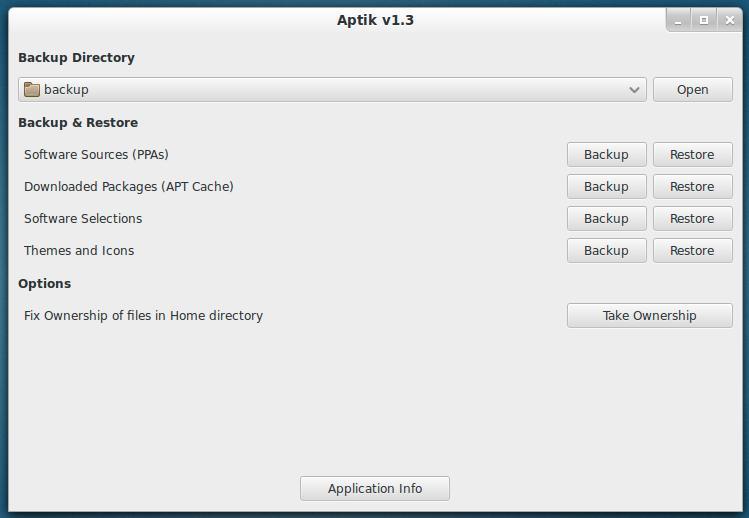
Task: Open Application Info
Action: pyautogui.click(x=375, y=489)
